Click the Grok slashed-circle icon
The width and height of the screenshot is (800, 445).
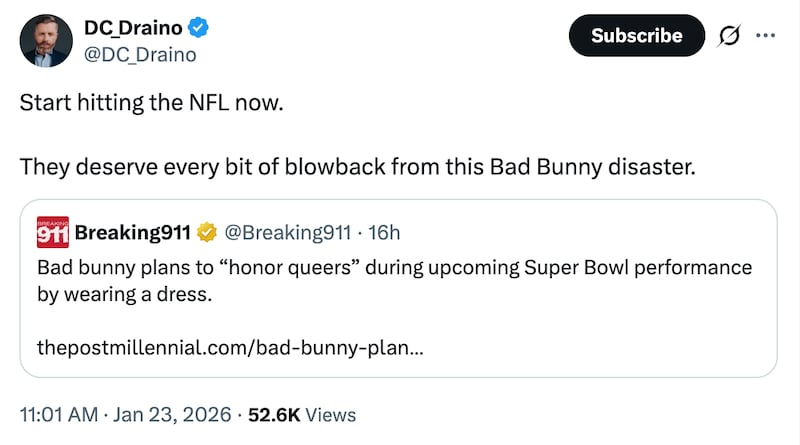[730, 36]
